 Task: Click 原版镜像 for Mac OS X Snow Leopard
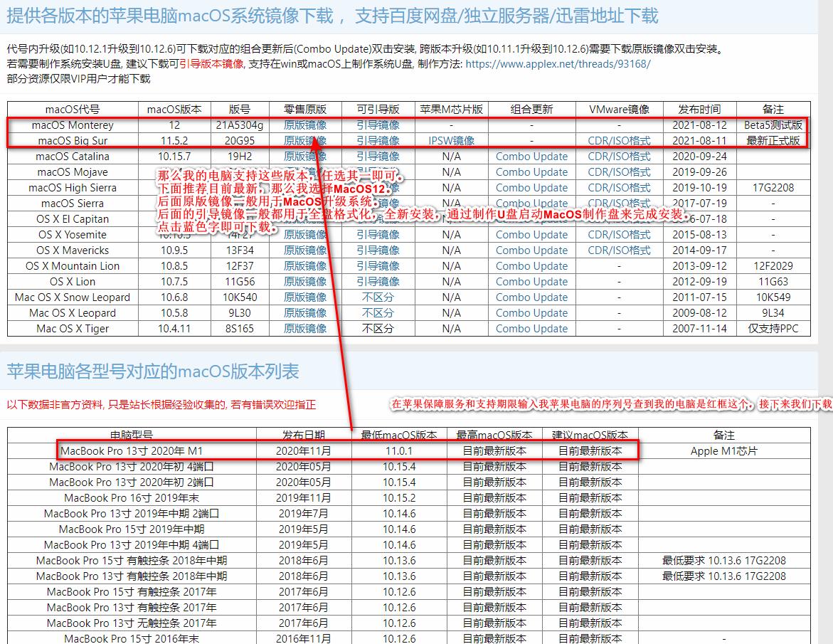click(x=304, y=297)
